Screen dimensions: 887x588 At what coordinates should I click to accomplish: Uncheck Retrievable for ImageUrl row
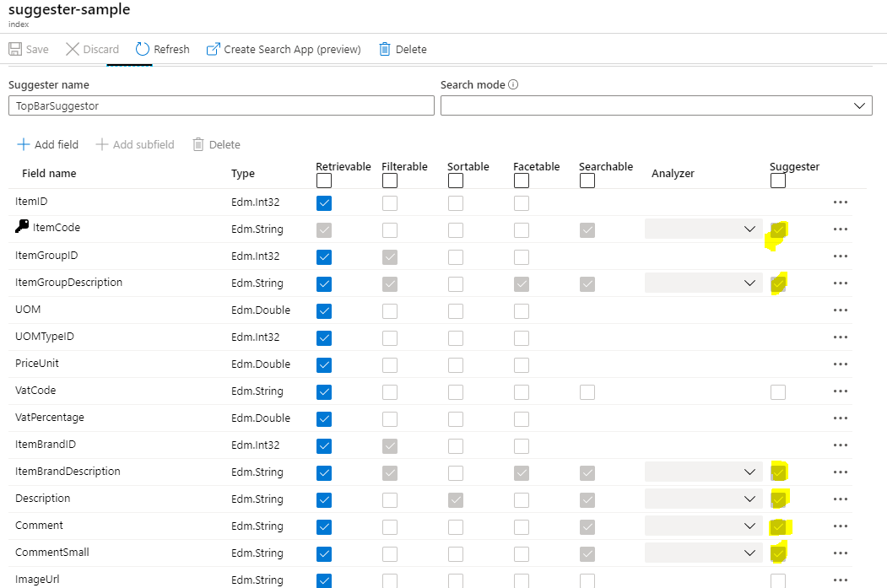324,580
